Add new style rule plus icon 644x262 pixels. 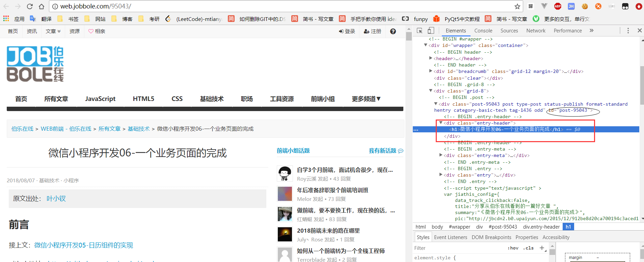pos(542,248)
